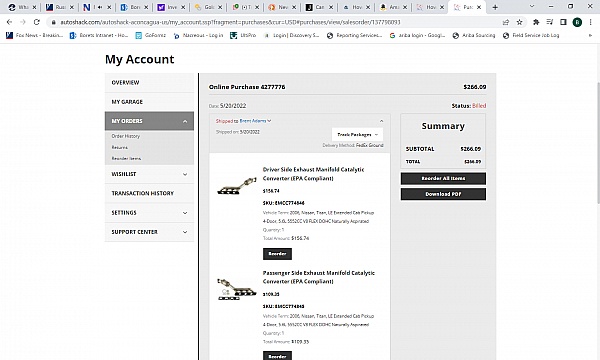Open the Transaction History section

click(x=149, y=193)
